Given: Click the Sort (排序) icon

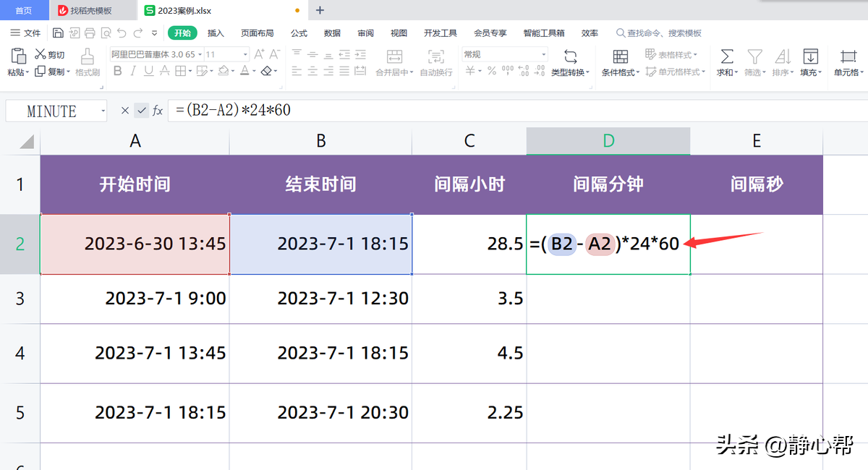Looking at the screenshot, I should pyautogui.click(x=783, y=56).
